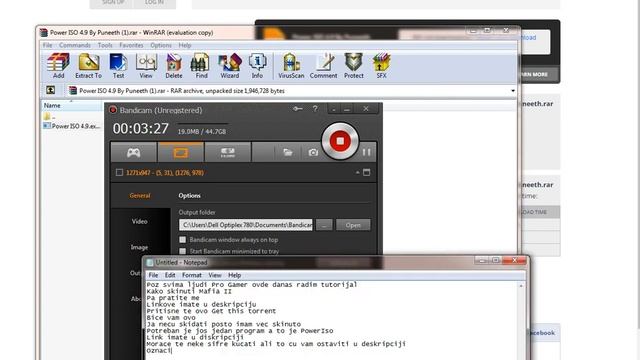This screenshot has height=360, width=640.
Task: Click the browse button beside output folder
Action: [324, 225]
